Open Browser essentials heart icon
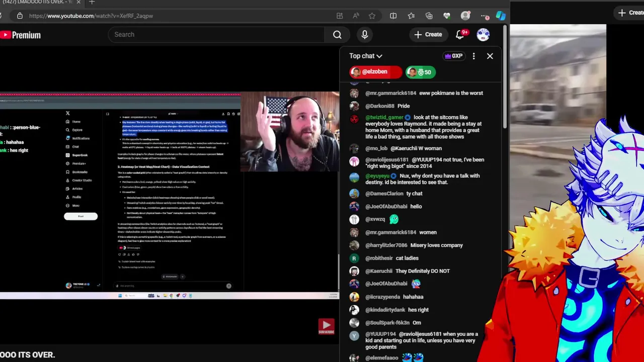 click(447, 16)
